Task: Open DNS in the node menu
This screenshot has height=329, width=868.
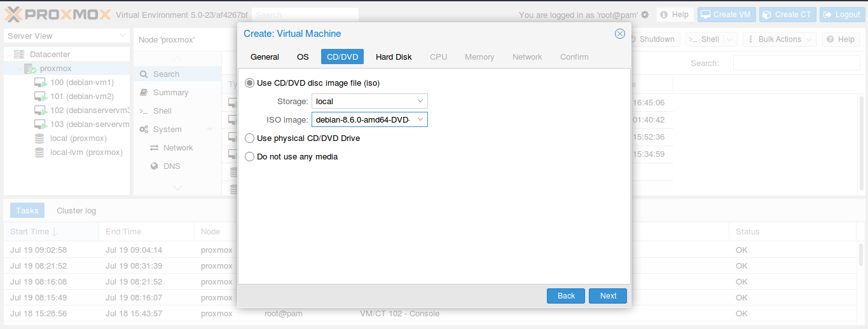Action: 177,166
